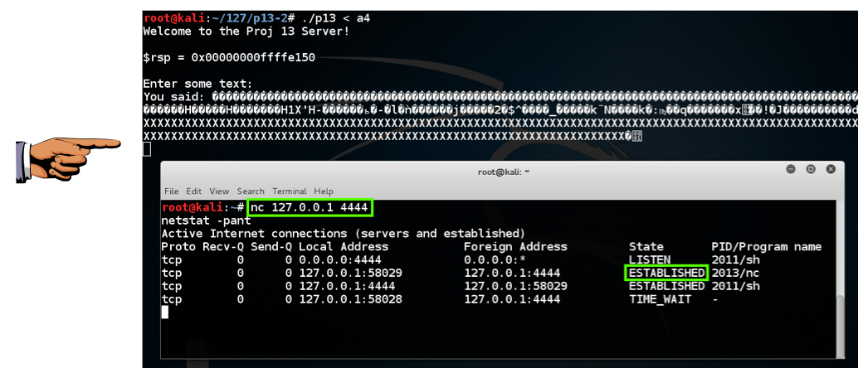Click the 'netstat -pant' line
This screenshot has height=378, width=868.
[x=206, y=220]
